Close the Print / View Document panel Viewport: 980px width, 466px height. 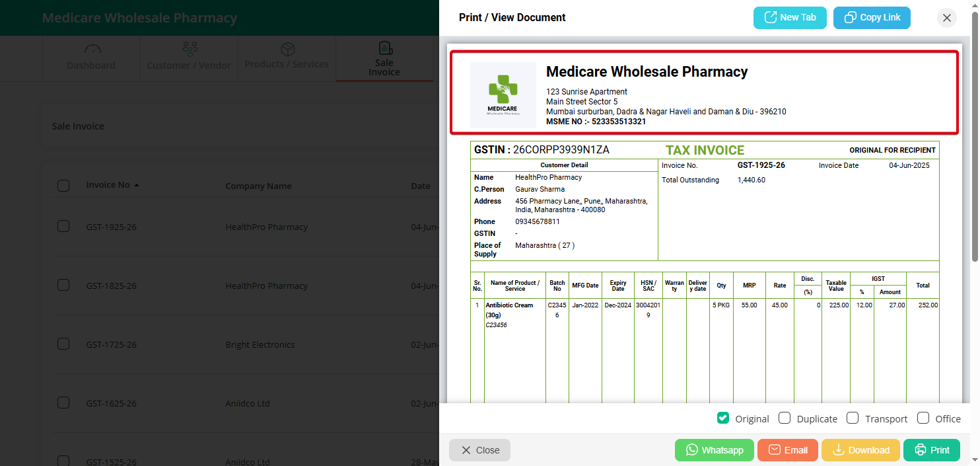(x=947, y=18)
